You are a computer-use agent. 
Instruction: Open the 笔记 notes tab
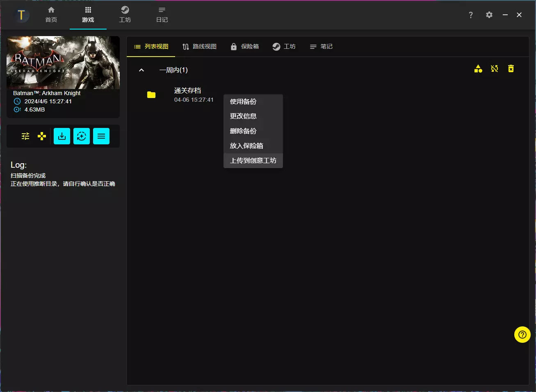321,47
